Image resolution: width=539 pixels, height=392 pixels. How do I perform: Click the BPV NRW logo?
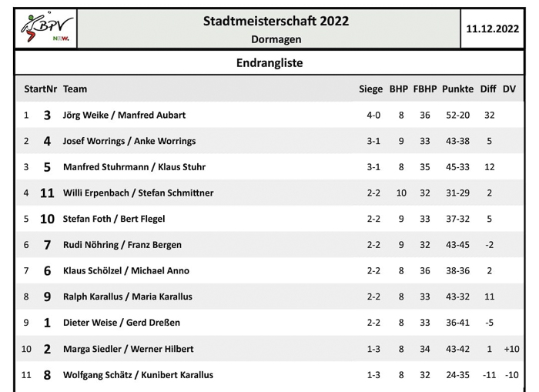point(46,28)
